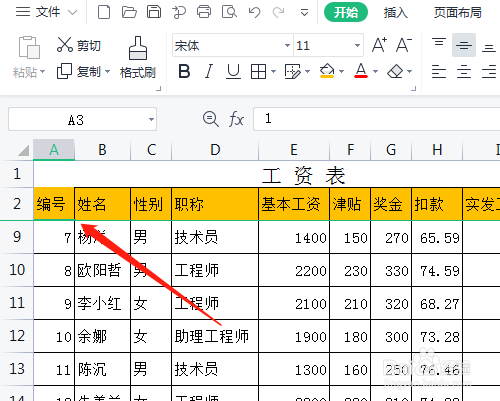
Task: Click the decrease font size icon
Action: [x=404, y=45]
